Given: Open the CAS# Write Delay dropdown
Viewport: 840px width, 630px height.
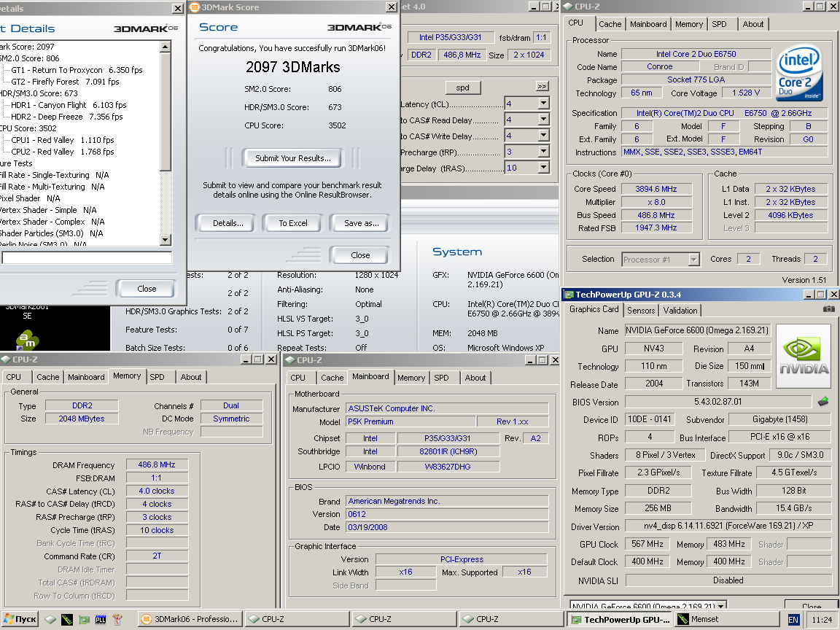Looking at the screenshot, I should [x=543, y=136].
